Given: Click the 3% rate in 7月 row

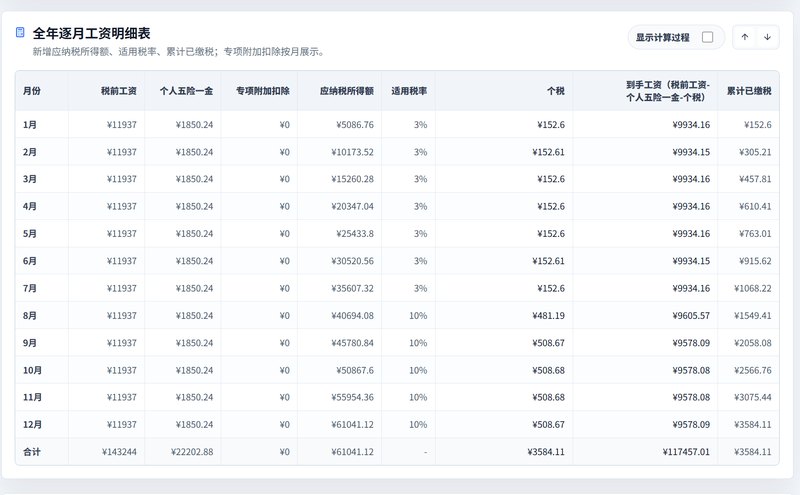Looking at the screenshot, I should [420, 288].
